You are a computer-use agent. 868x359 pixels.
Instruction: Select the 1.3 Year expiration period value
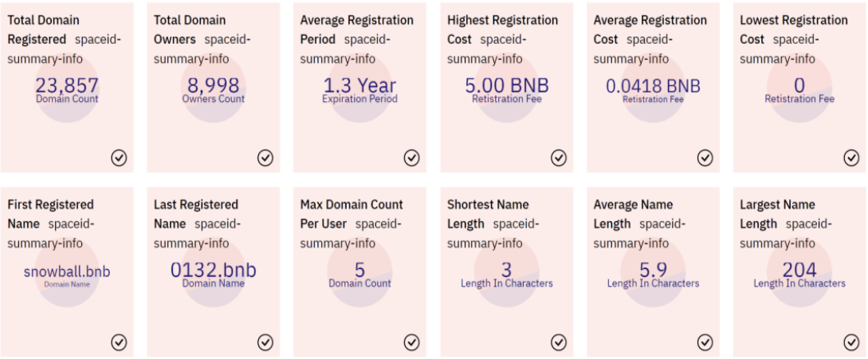(359, 86)
